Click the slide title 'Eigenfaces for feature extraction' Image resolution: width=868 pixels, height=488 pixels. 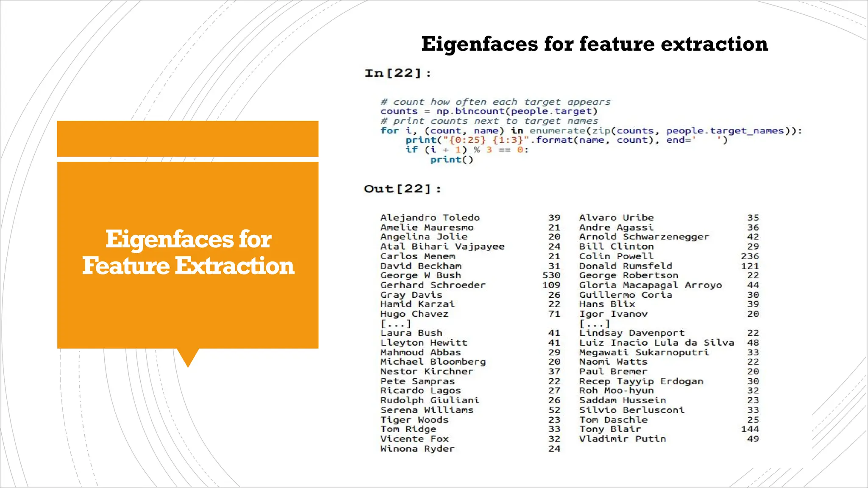(x=594, y=44)
